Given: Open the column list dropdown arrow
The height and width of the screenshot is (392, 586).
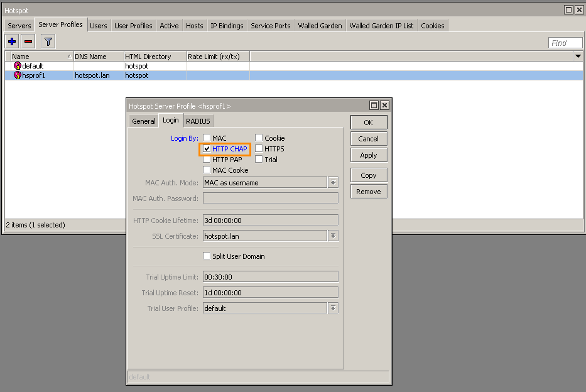Looking at the screenshot, I should (578, 57).
